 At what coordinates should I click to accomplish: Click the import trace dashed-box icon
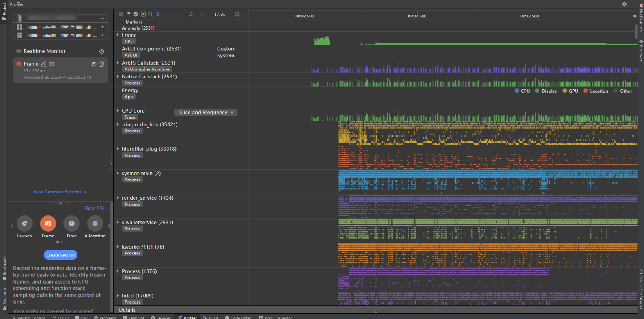(x=143, y=14)
